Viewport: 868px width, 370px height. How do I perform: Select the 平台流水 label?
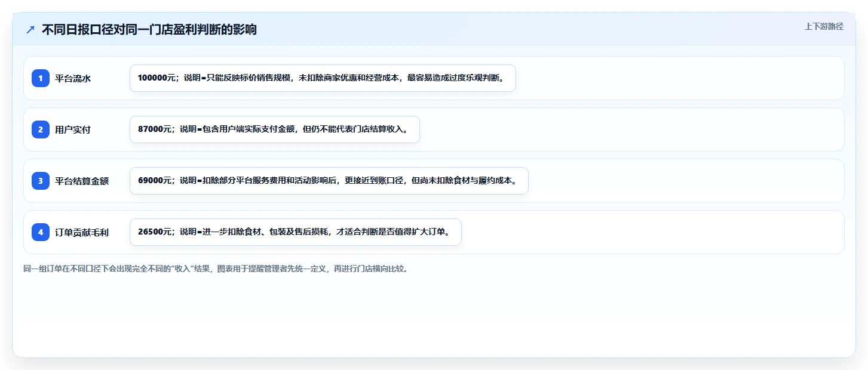[x=73, y=78]
